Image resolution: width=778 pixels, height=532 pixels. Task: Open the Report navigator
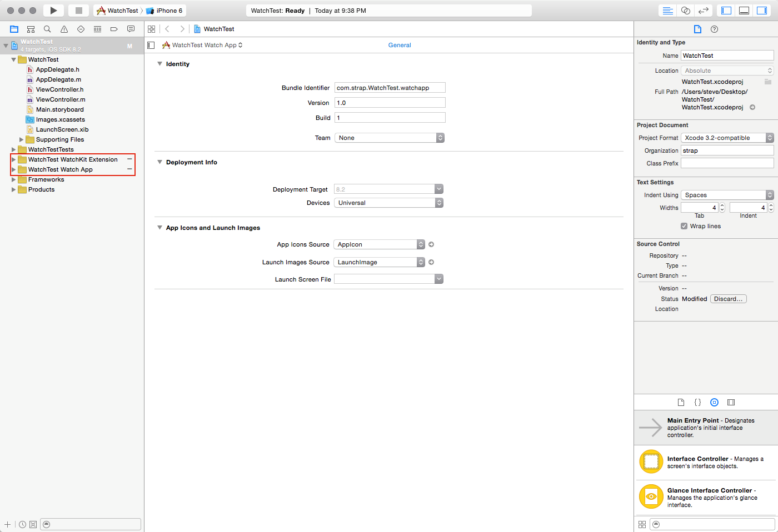[131, 29]
